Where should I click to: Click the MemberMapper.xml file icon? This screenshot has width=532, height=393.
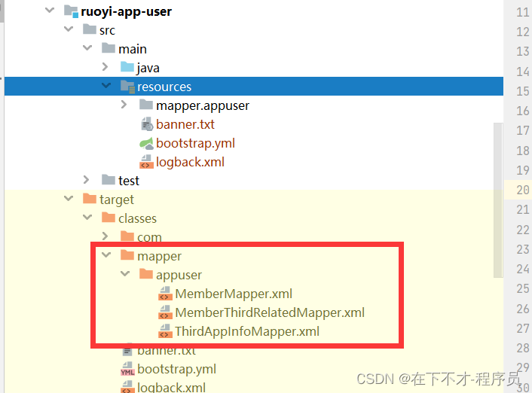pyautogui.click(x=165, y=294)
